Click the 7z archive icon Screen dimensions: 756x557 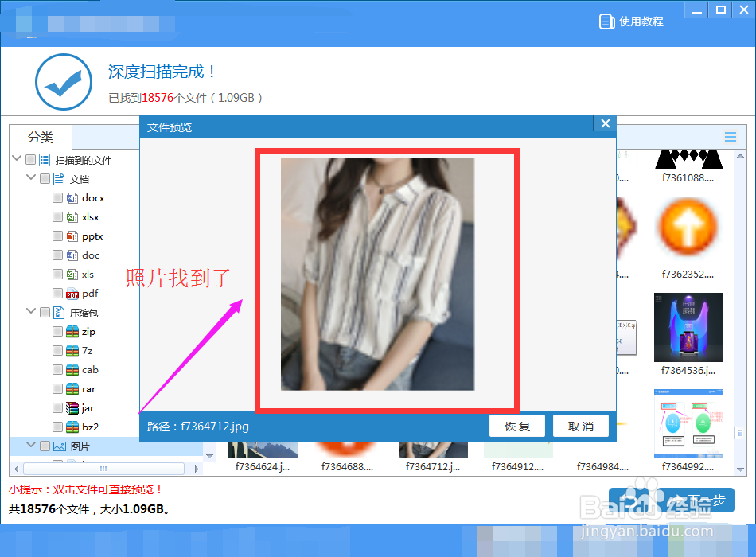coord(71,350)
